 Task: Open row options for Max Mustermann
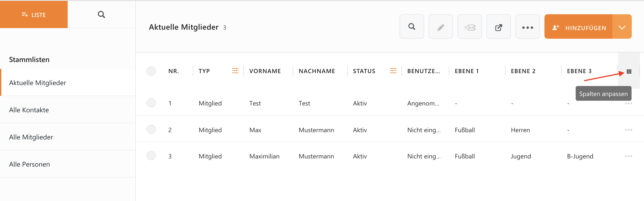(x=628, y=130)
